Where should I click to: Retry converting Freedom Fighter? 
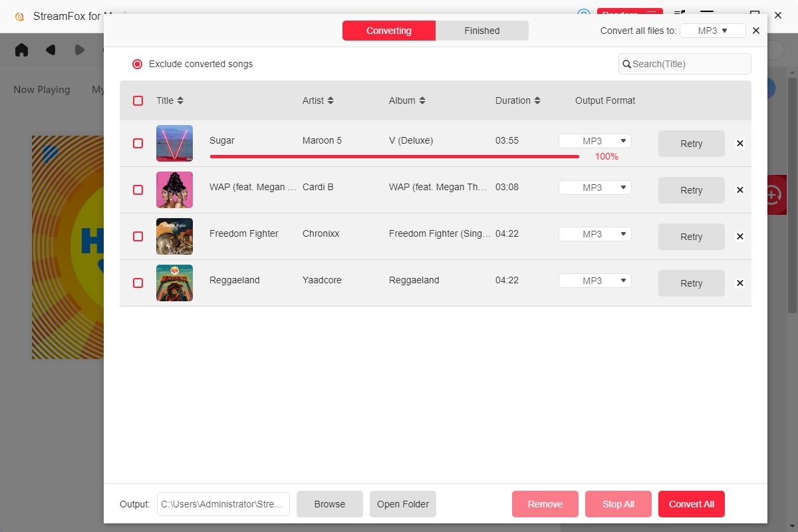(x=692, y=237)
